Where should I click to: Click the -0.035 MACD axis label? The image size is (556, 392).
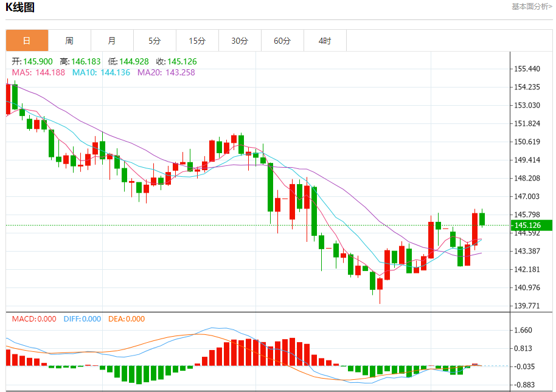point(524,366)
